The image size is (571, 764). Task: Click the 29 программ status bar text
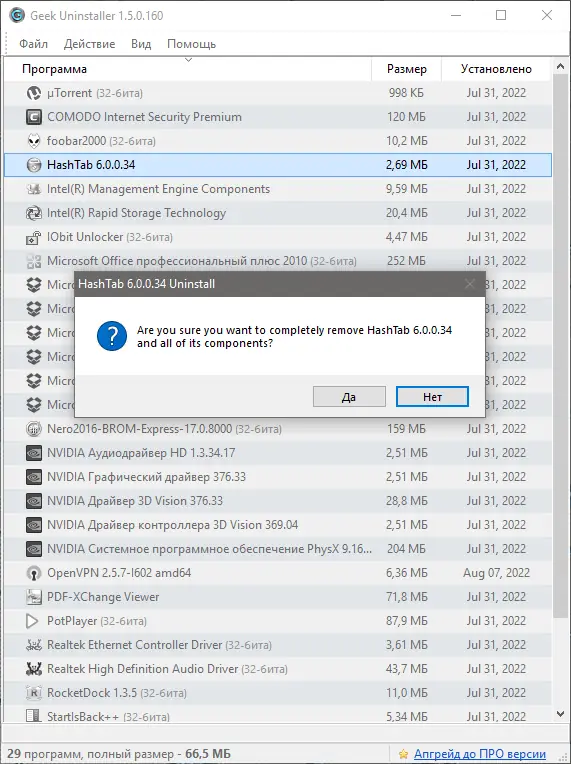point(118,754)
